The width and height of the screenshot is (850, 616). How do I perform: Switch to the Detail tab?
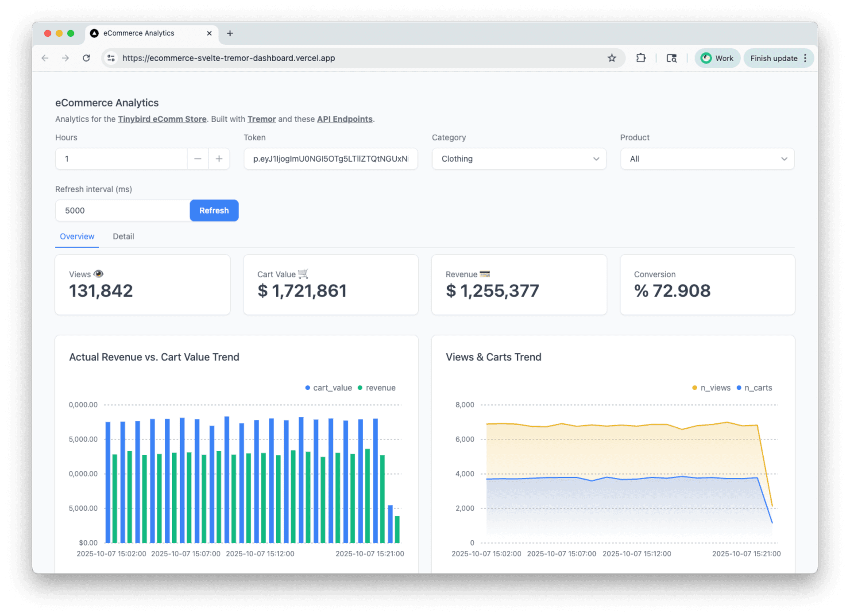(x=123, y=236)
